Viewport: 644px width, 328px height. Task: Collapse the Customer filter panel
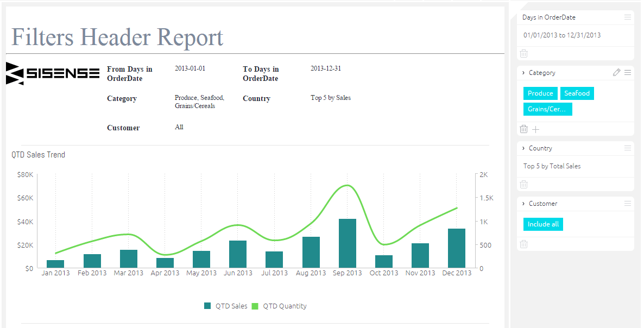(523, 204)
